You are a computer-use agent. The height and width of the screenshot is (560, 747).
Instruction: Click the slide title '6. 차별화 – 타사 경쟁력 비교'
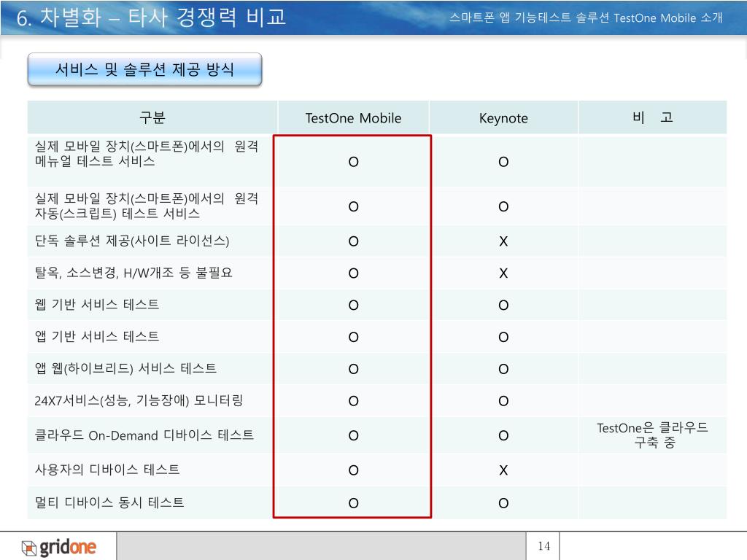tap(151, 17)
